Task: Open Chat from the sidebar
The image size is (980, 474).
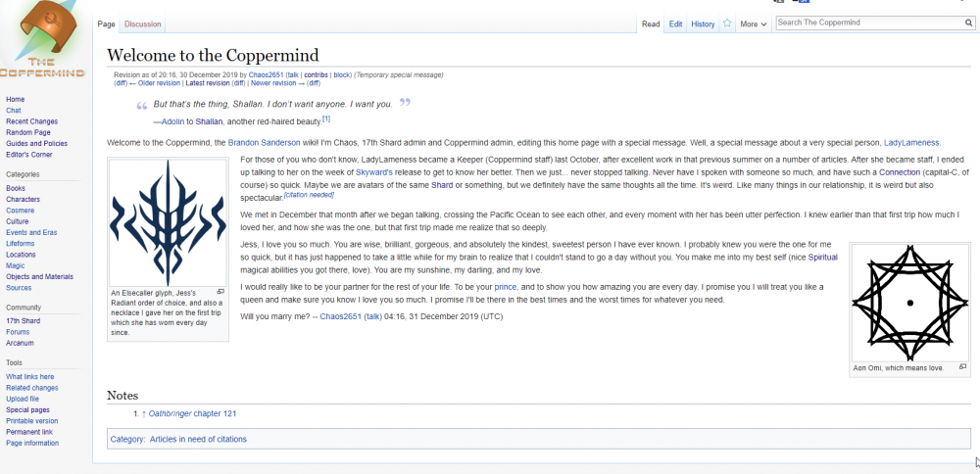Action: coord(13,111)
